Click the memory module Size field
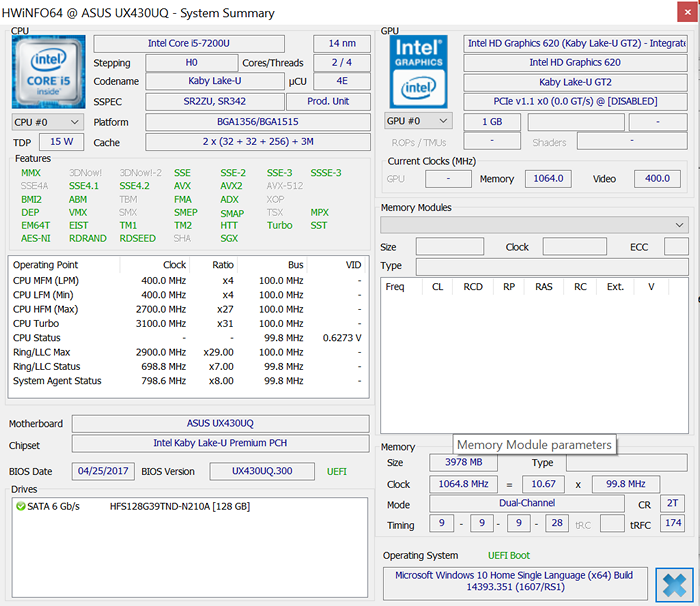 click(x=450, y=247)
